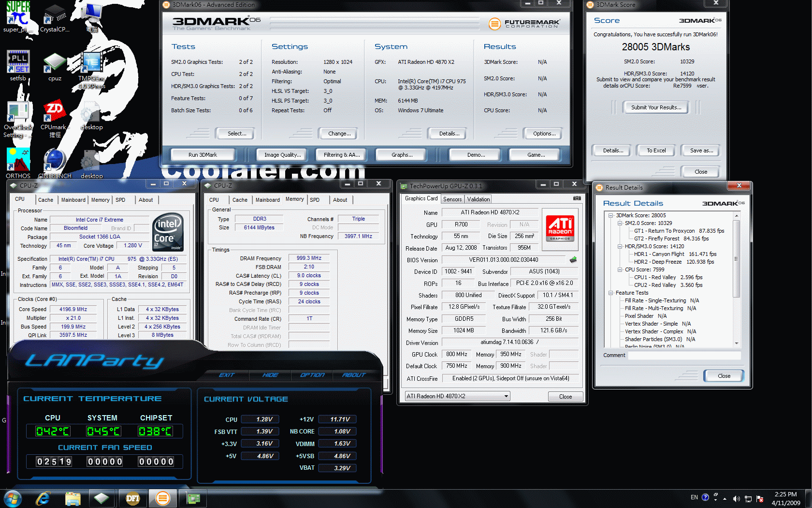The image size is (812, 508).
Task: Click the volume speaker tray icon
Action: coord(736,498)
